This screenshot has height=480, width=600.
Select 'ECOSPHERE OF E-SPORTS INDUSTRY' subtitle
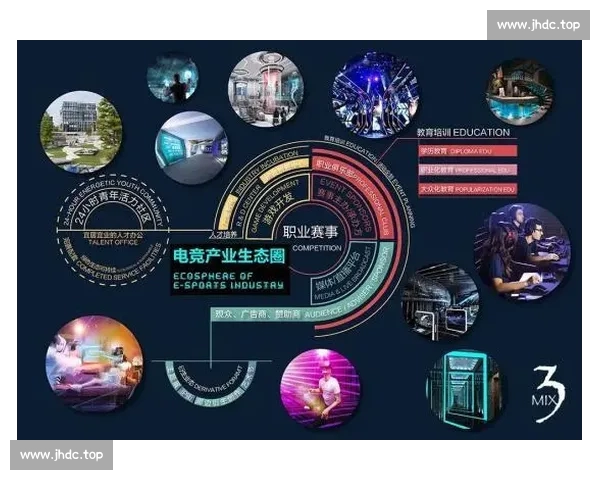[x=228, y=281]
